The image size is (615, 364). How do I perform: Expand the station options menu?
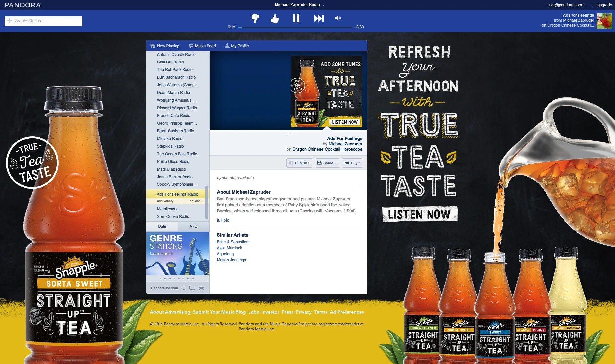[x=196, y=201]
